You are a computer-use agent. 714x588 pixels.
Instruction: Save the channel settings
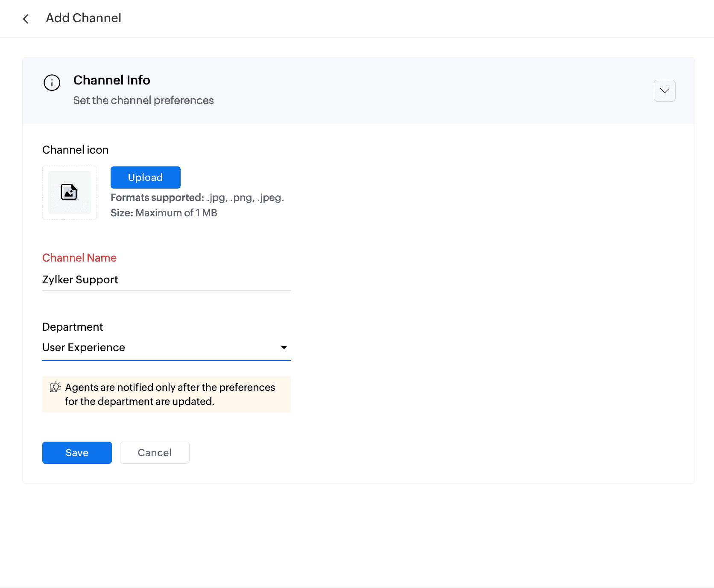[x=77, y=453]
